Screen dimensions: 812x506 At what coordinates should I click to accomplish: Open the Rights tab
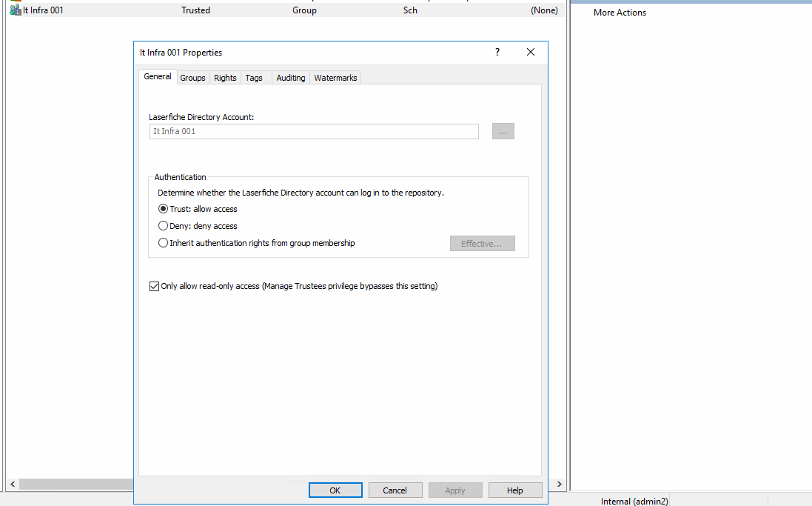point(225,78)
